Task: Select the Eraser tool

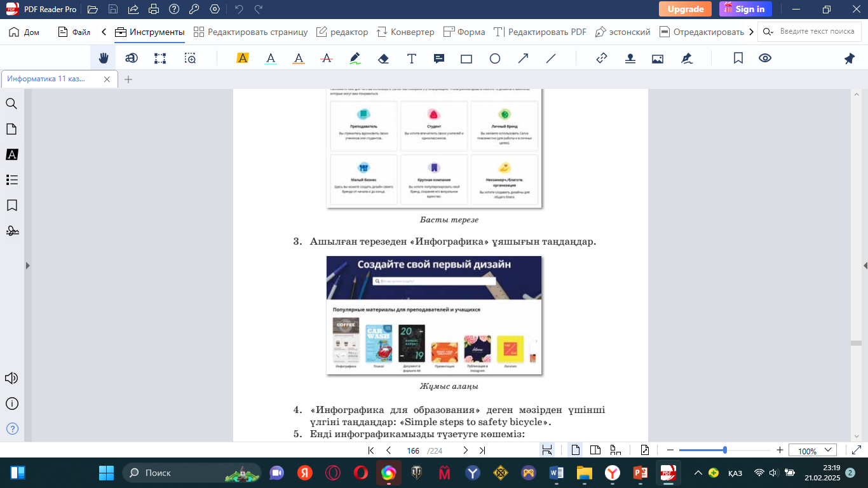Action: [383, 58]
